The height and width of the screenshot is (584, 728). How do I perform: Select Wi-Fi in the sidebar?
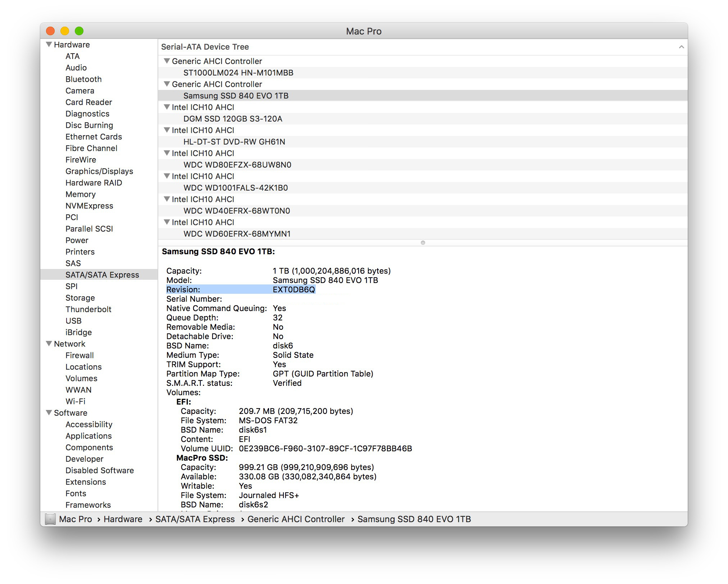tap(76, 401)
